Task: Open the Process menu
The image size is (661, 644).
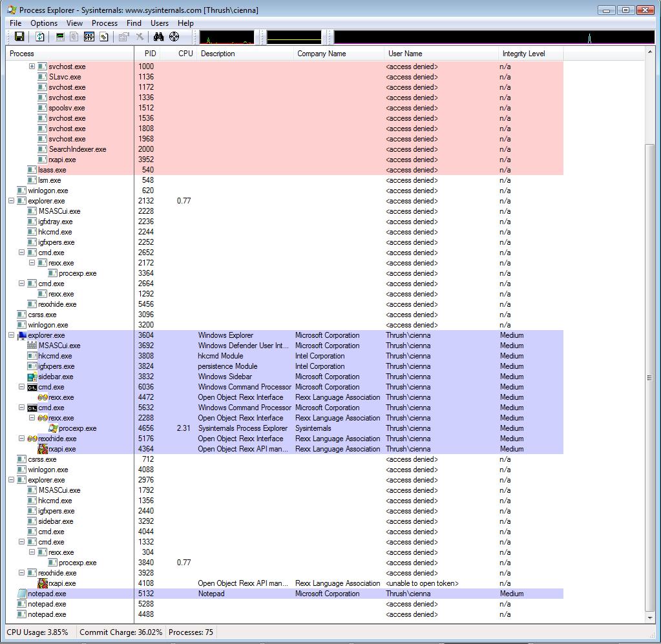Action: (x=105, y=23)
